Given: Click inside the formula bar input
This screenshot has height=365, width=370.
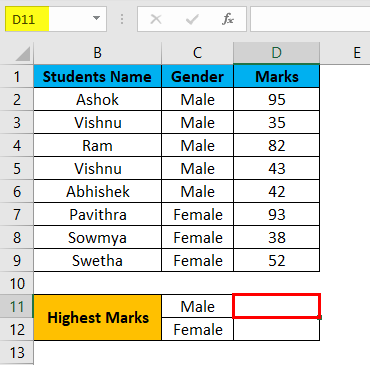Looking at the screenshot, I should (310, 19).
